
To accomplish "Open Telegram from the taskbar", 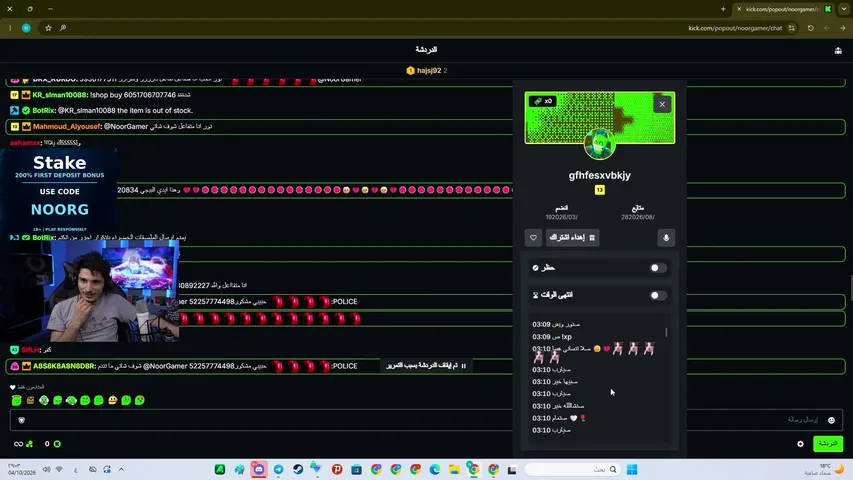I will pos(279,469).
